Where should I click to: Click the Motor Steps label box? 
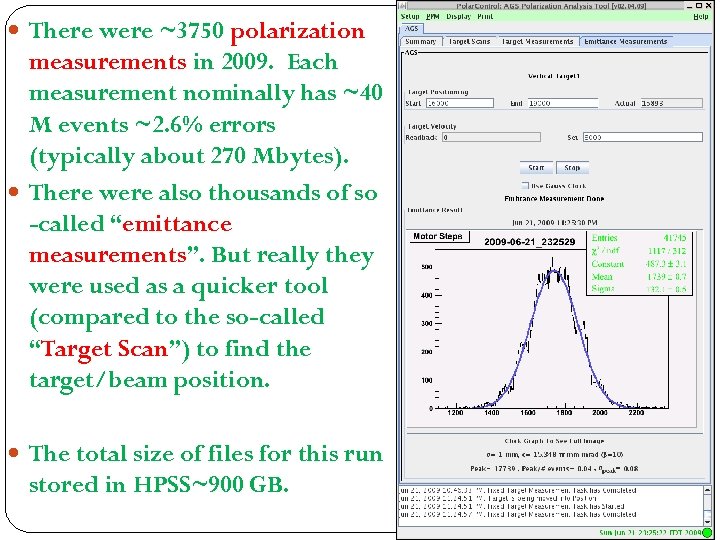(x=439, y=236)
